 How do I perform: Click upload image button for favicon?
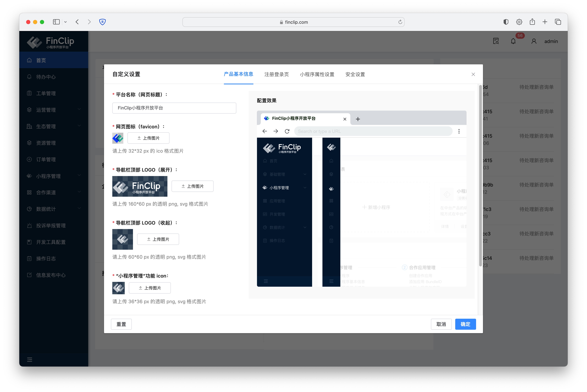coord(148,138)
